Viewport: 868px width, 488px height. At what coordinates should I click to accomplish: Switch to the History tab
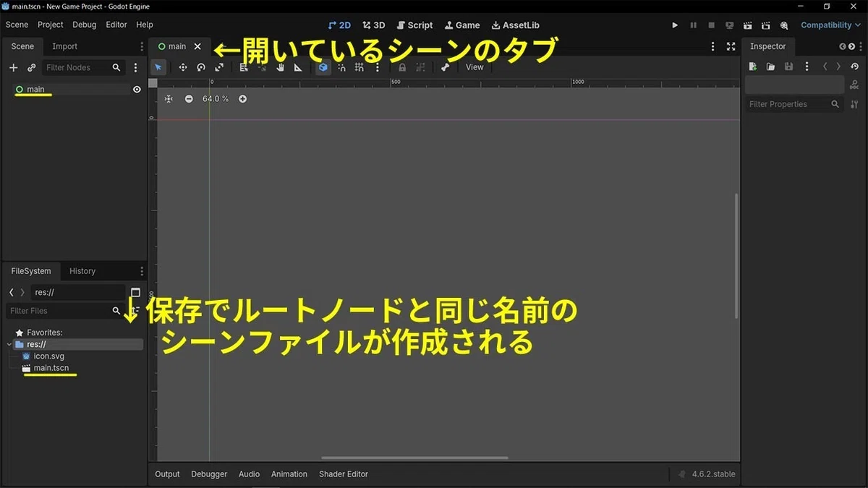point(82,271)
